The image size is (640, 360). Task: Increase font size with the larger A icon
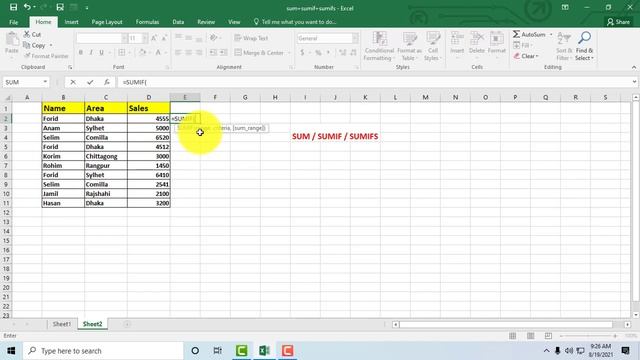point(154,38)
